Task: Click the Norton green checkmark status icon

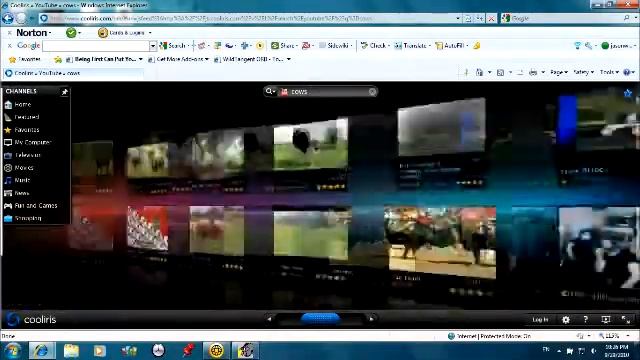Action: coord(71,33)
